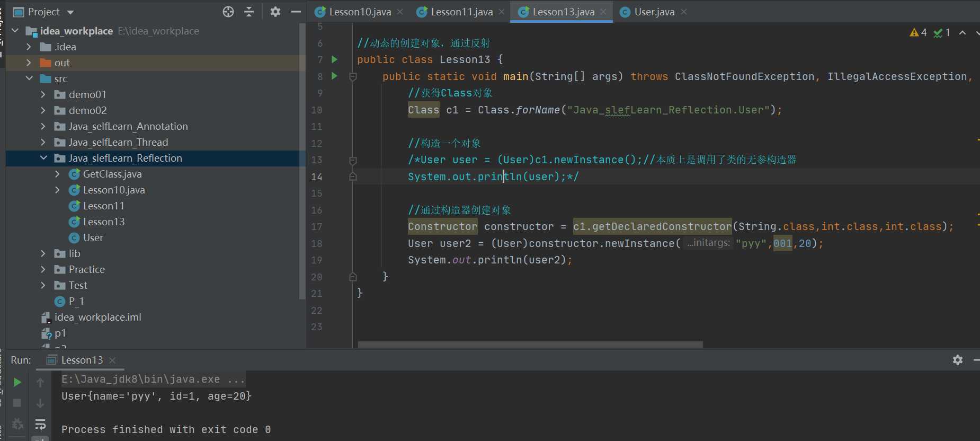Select User class in project tree
Screen dimensions: 980x441
click(93, 237)
